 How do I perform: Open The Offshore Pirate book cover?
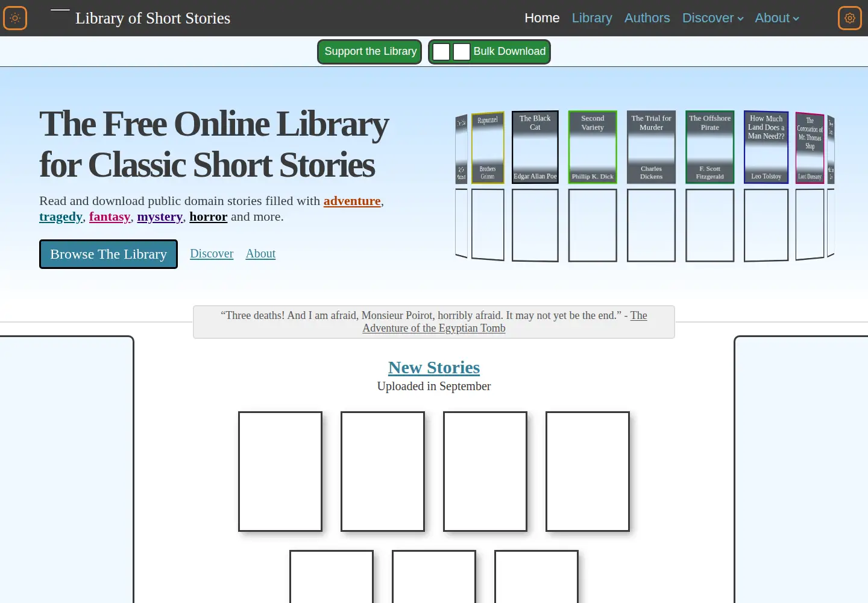click(x=710, y=147)
